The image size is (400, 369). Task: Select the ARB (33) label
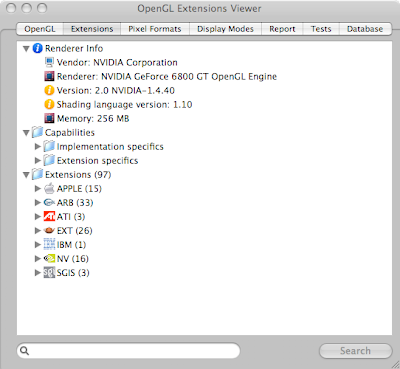(75, 203)
